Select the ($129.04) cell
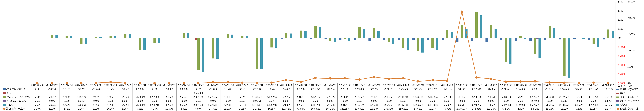644x111 pixels. [x=140, y=97]
